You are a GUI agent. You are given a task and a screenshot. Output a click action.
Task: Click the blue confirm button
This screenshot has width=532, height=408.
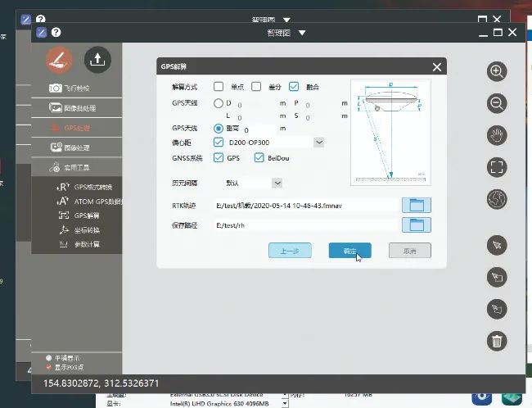349,251
